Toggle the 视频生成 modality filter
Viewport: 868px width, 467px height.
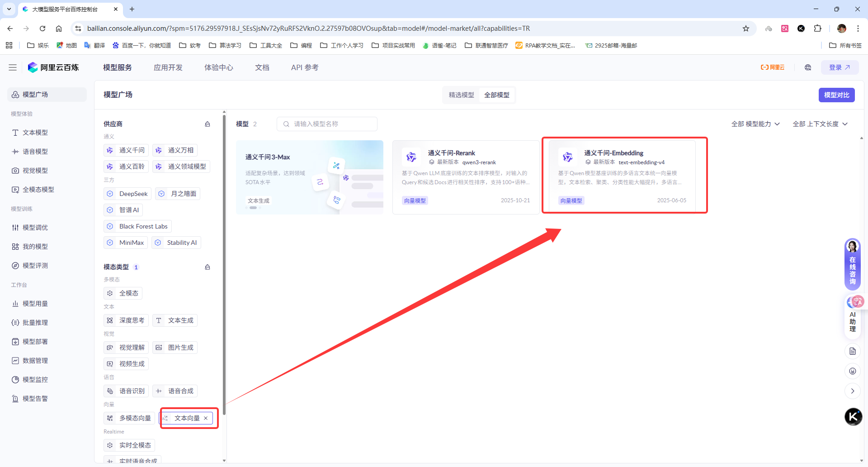pos(126,364)
